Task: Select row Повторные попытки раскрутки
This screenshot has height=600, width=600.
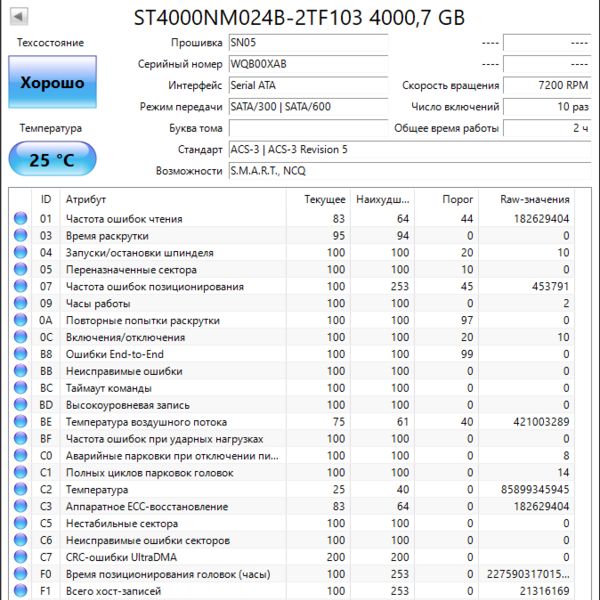Action: [x=293, y=320]
